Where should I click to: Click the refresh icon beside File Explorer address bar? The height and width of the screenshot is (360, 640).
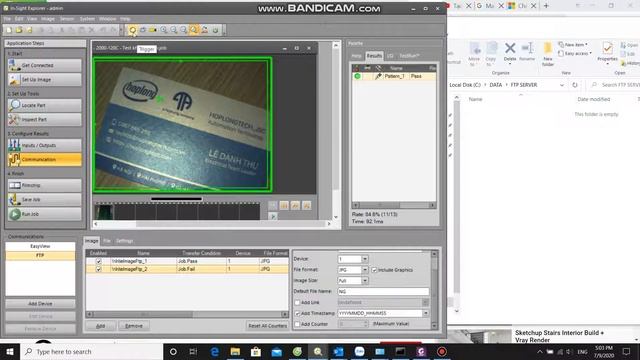[575, 85]
